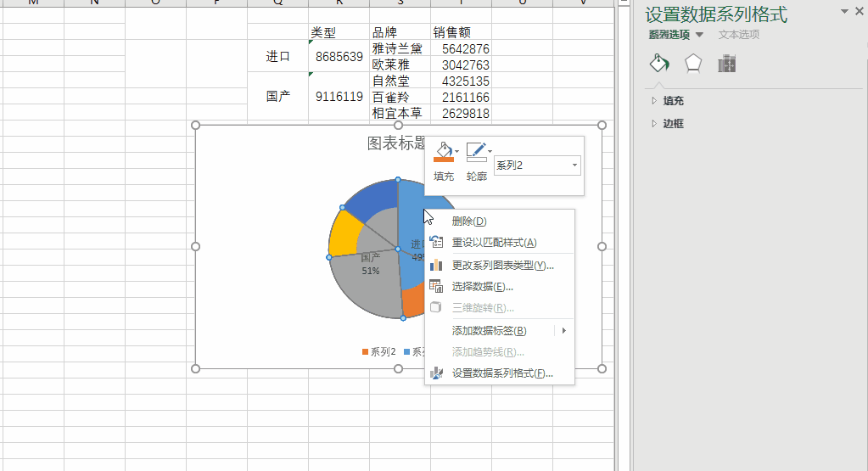Select the 类型 header cell
This screenshot has height=471, width=868.
click(x=339, y=32)
